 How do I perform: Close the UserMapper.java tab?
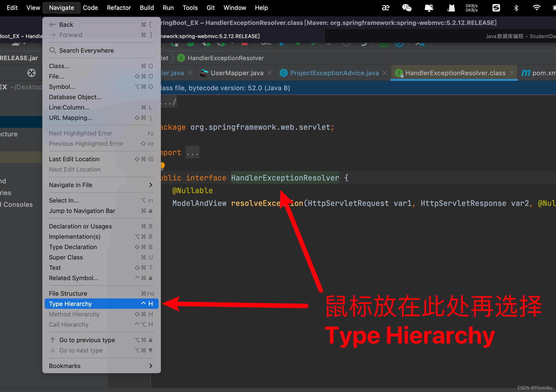pyautogui.click(x=269, y=73)
